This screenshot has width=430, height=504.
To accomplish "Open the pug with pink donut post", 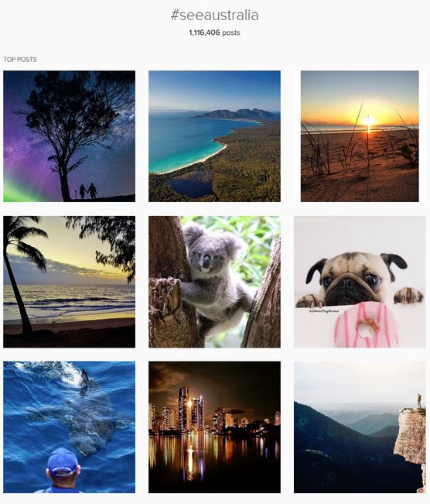I will point(360,282).
